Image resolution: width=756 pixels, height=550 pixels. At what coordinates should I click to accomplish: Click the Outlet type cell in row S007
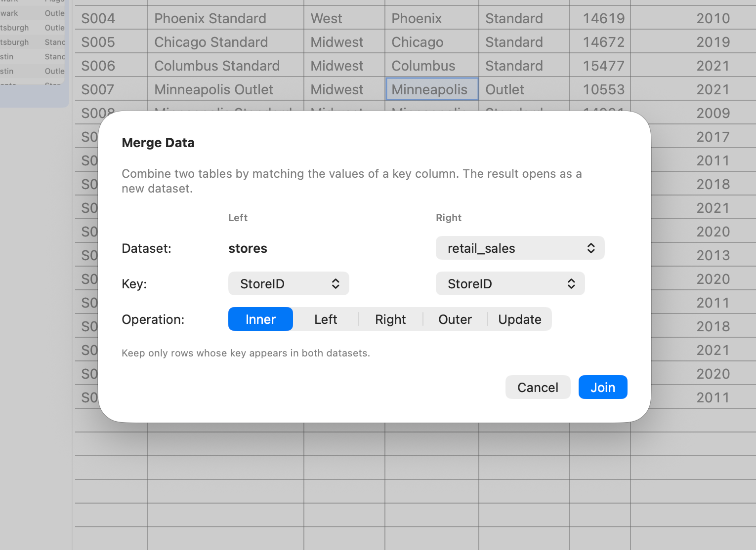point(524,89)
